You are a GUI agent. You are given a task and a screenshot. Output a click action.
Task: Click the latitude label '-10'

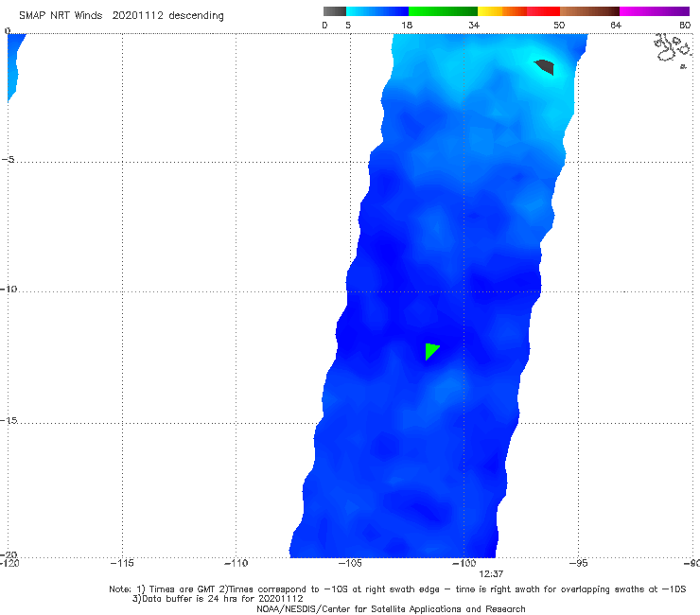point(9,289)
